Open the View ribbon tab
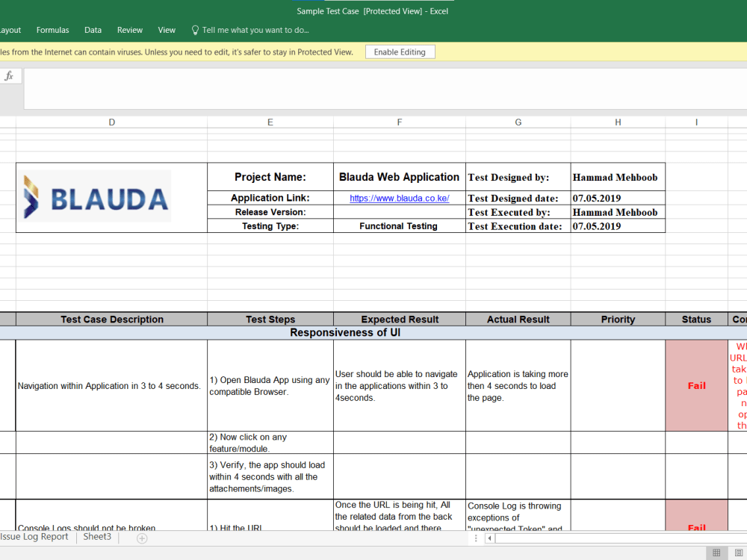The height and width of the screenshot is (560, 747). [x=167, y=30]
